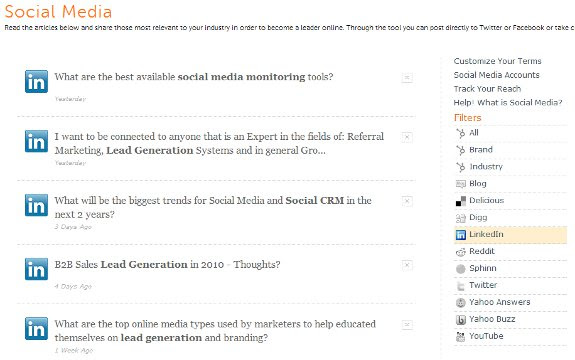Select the YouTube filter icon
575x360 pixels.
[x=461, y=337]
